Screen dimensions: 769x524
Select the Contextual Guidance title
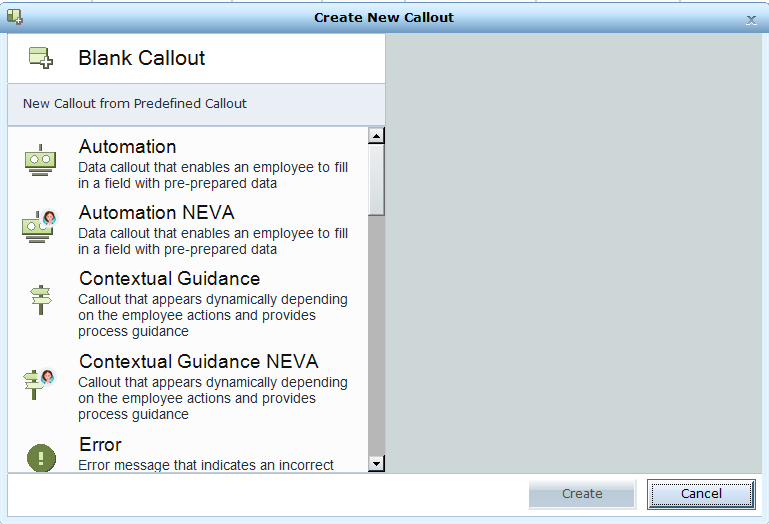tap(170, 279)
